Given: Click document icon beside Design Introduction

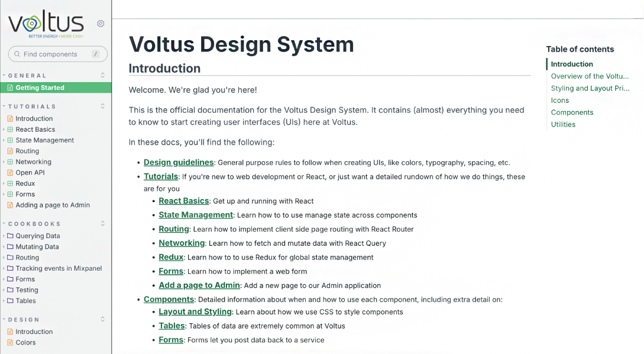Looking at the screenshot, I should click(10, 332).
